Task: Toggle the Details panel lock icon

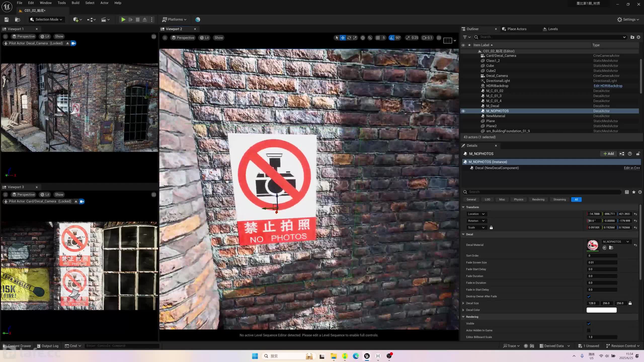Action: (638, 154)
